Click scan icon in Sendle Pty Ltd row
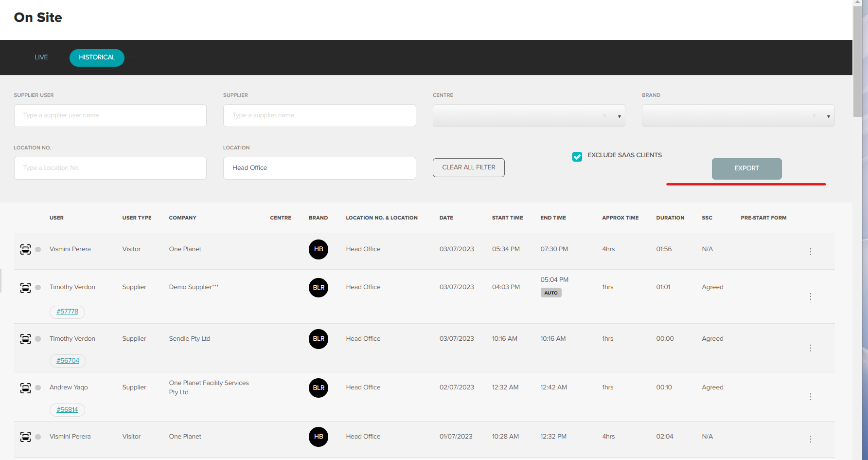This screenshot has width=868, height=460. pyautogui.click(x=25, y=339)
